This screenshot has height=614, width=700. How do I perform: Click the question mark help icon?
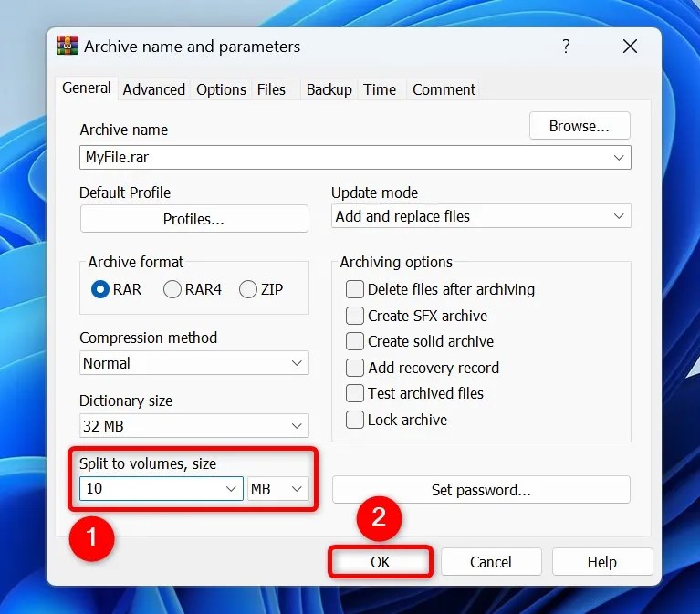566,46
